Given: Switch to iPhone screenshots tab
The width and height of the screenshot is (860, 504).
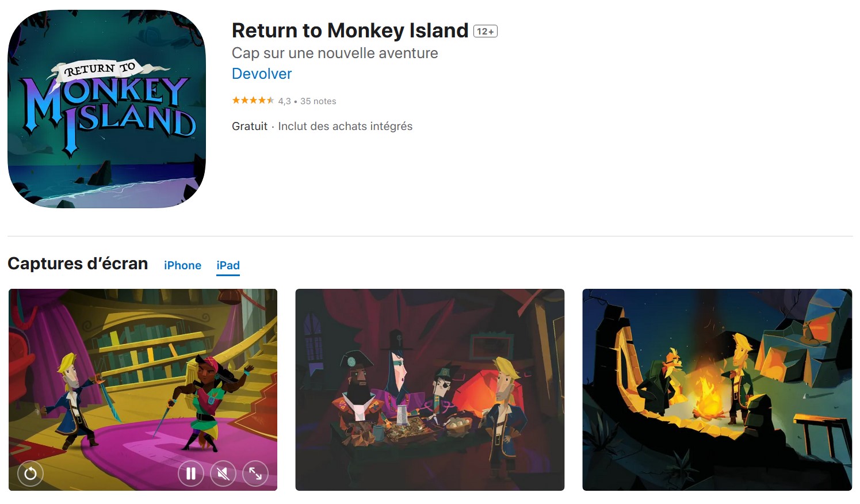Looking at the screenshot, I should pos(182,265).
